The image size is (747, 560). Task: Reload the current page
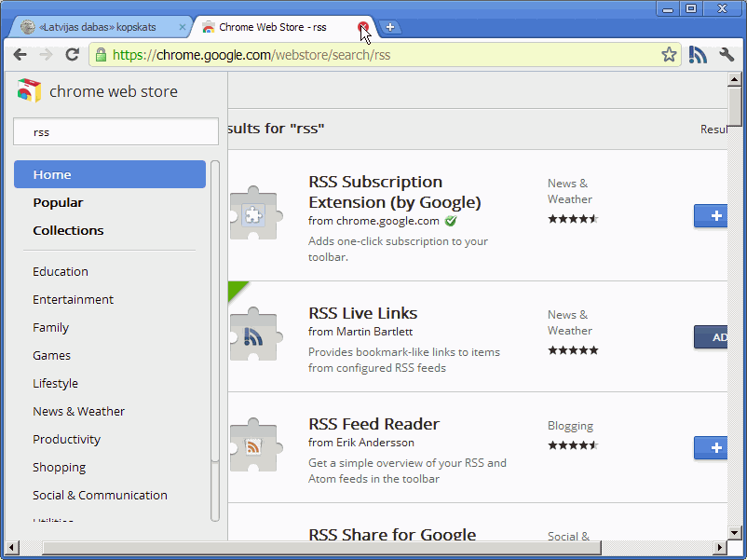tap(72, 55)
